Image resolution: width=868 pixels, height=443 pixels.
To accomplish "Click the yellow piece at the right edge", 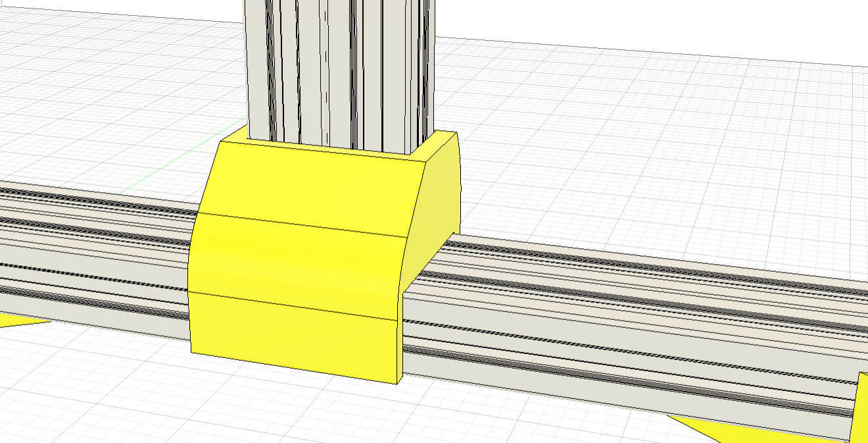I will 861,408.
